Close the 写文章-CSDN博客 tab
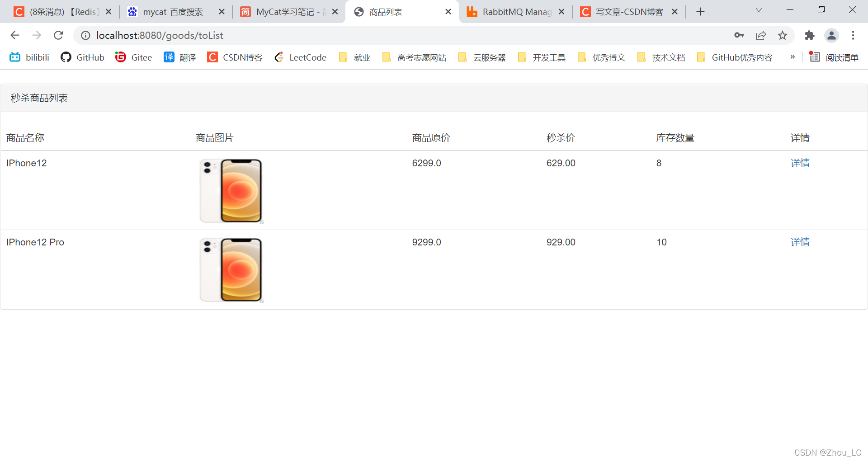 [675, 12]
